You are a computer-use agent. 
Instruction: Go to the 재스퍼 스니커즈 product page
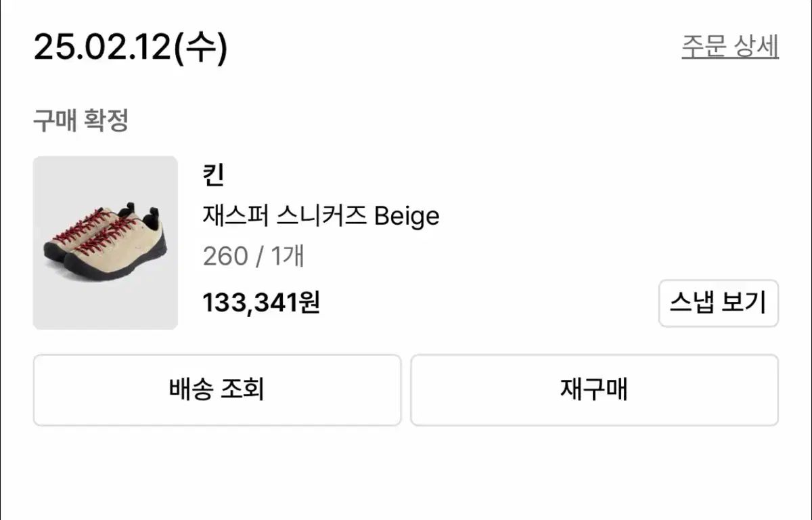pyautogui.click(x=321, y=216)
